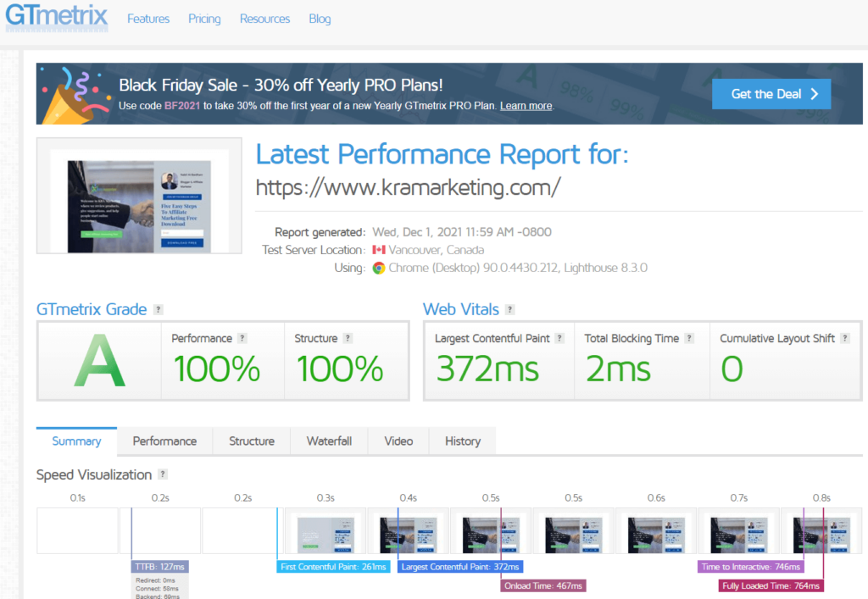Click the 2ms Total Blocking Time value
The width and height of the screenshot is (868, 599).
click(618, 369)
